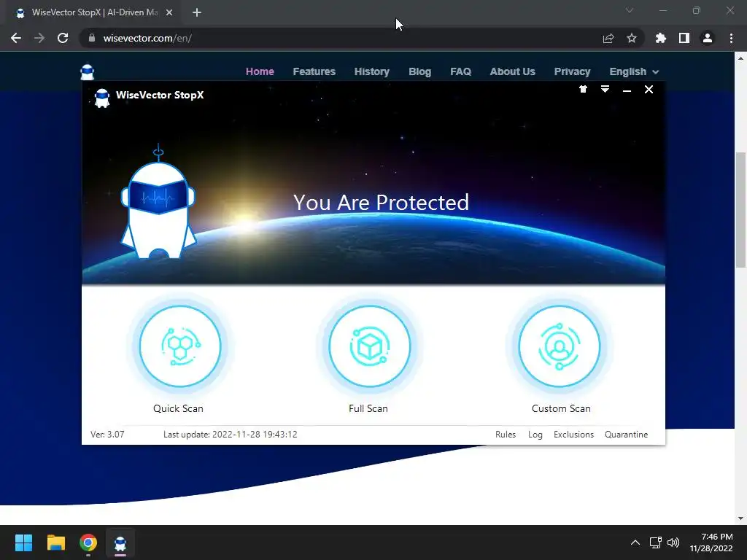Open the FAQ page
This screenshot has width=747, height=560.
point(461,71)
